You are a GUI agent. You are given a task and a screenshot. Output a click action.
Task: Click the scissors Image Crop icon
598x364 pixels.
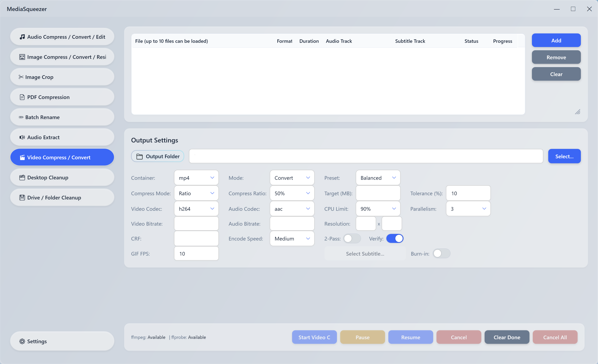21,77
